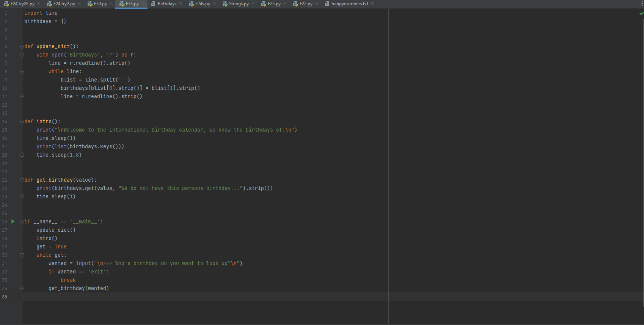
Task: Click the green inspection checkmark indicator
Action: [x=641, y=13]
